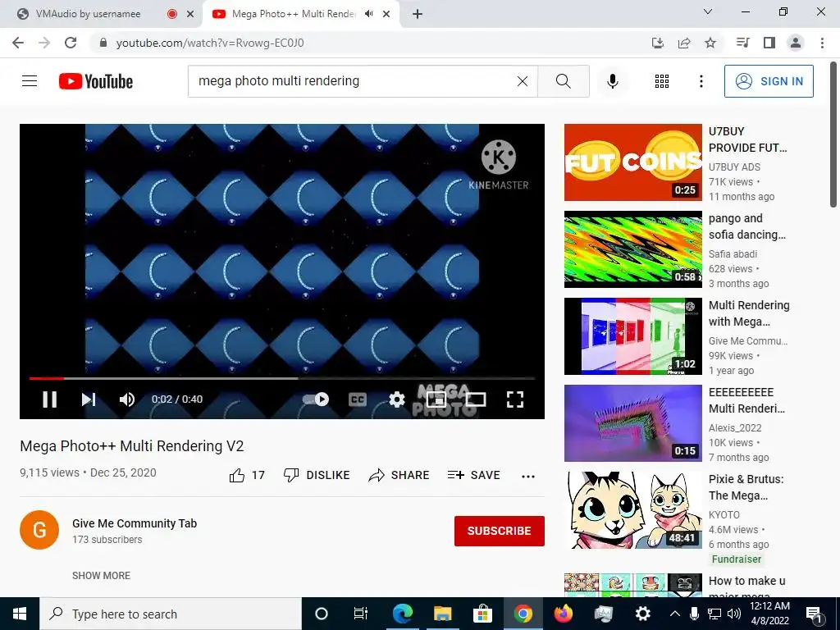The image size is (840, 630).
Task: Like the video with thumbs up
Action: tap(247, 475)
